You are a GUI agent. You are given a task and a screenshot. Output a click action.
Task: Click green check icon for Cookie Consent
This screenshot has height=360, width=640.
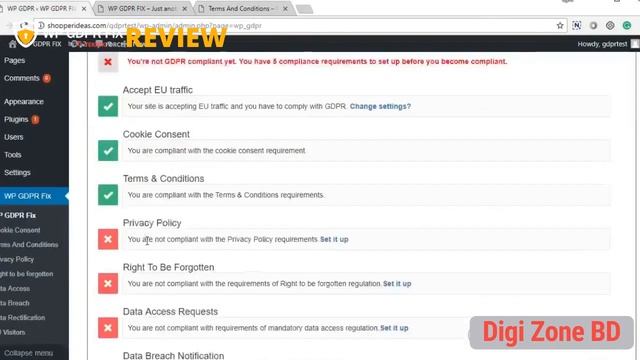(x=108, y=151)
